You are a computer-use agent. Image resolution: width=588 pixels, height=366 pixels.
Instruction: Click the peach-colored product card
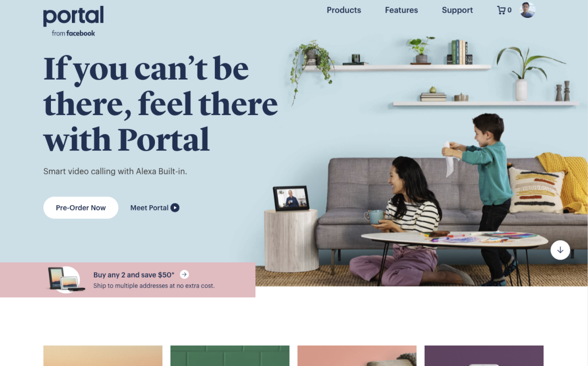(x=103, y=356)
